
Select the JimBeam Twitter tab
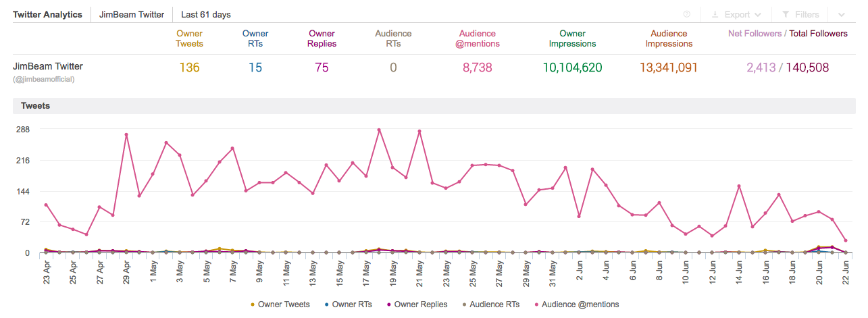point(131,14)
